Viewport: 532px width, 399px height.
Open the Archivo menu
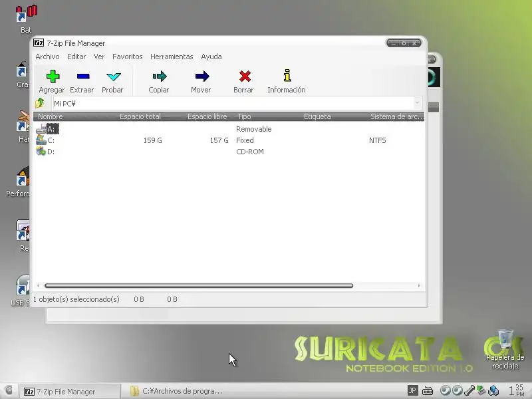[x=47, y=57]
